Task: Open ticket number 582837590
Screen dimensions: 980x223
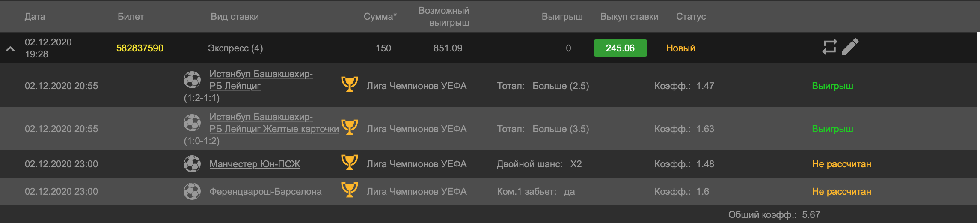Action: point(140,48)
